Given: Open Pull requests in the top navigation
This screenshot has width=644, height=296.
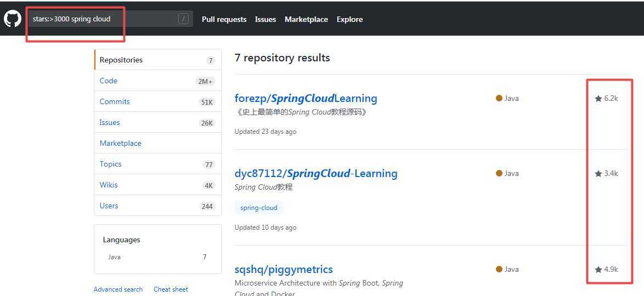Looking at the screenshot, I should coord(224,19).
